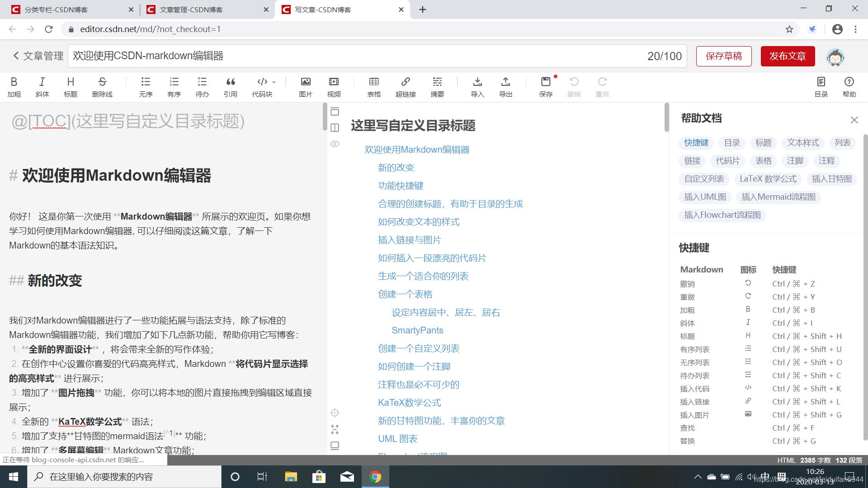Click the preview pane scrollbar
This screenshot has height=488, width=868.
(666, 117)
